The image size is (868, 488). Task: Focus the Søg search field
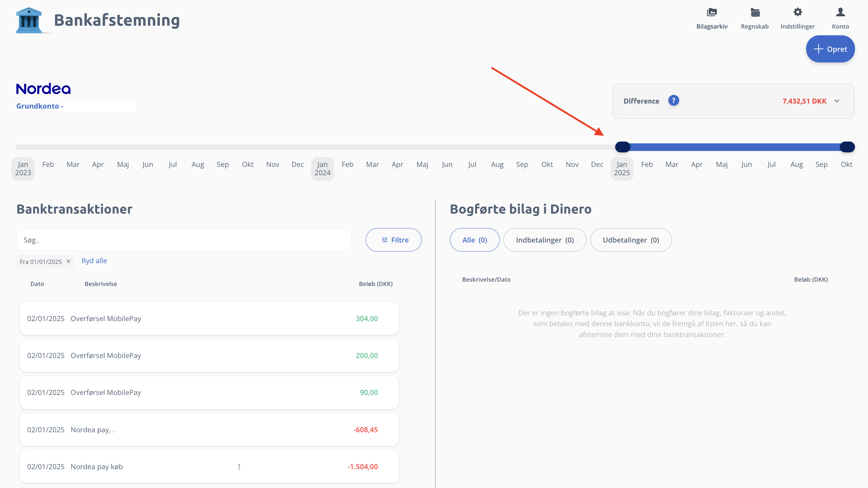(184, 240)
